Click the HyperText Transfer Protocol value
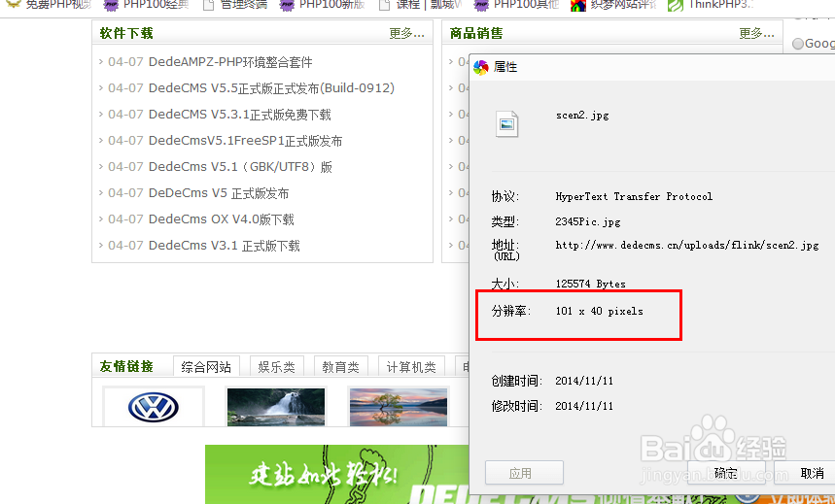Viewport: 835px width, 504px height. [634, 196]
